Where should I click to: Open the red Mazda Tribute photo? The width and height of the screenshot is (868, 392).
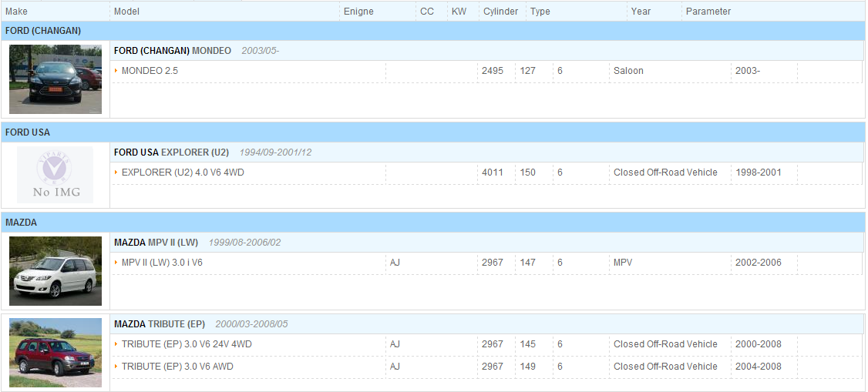coord(56,352)
